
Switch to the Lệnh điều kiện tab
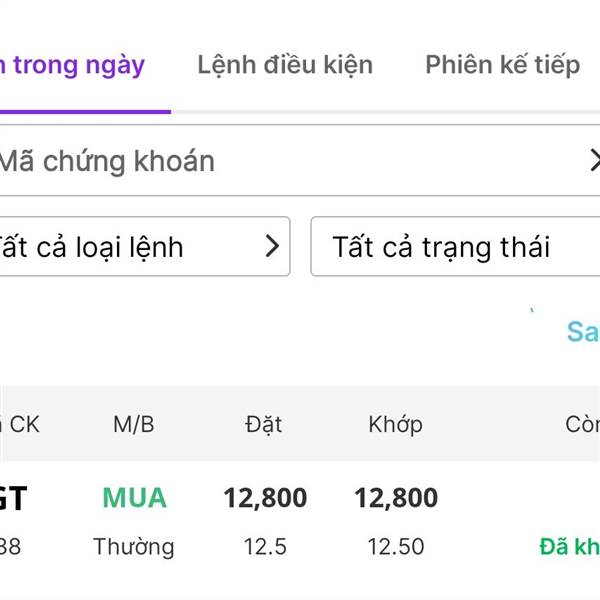tap(285, 65)
